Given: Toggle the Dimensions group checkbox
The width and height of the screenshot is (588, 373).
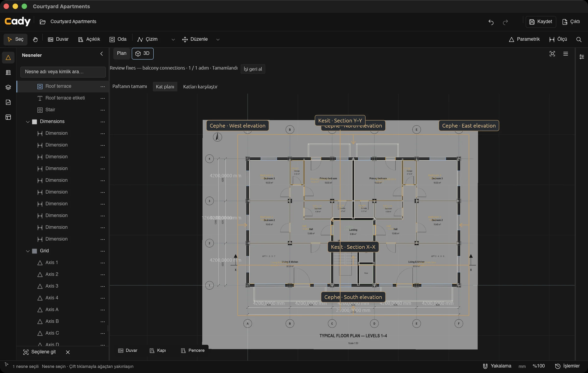Looking at the screenshot, I should tap(35, 122).
